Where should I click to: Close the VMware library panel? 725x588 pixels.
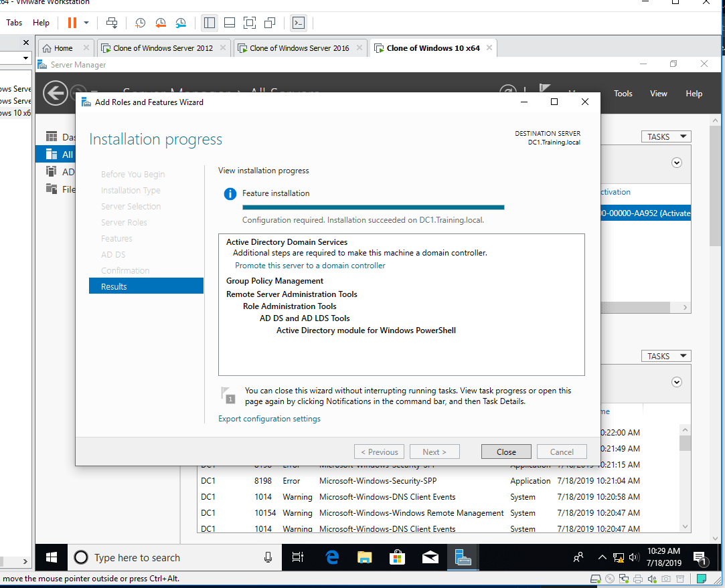[26, 43]
